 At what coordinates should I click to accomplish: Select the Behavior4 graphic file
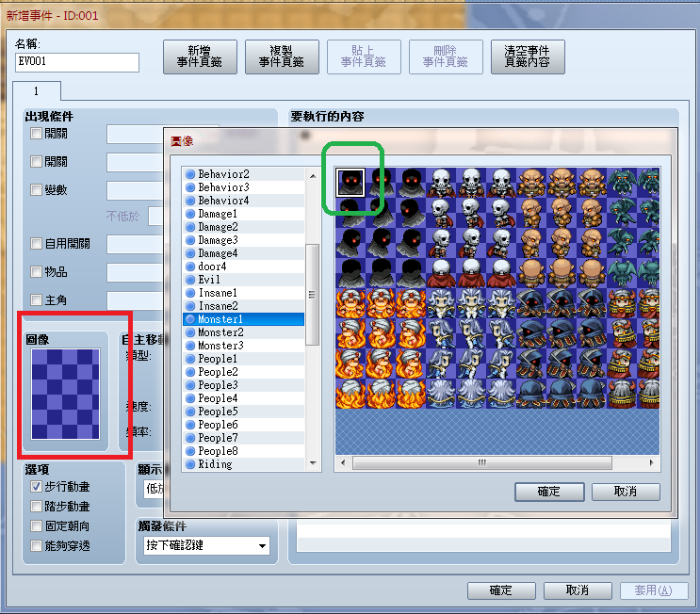pos(243,201)
